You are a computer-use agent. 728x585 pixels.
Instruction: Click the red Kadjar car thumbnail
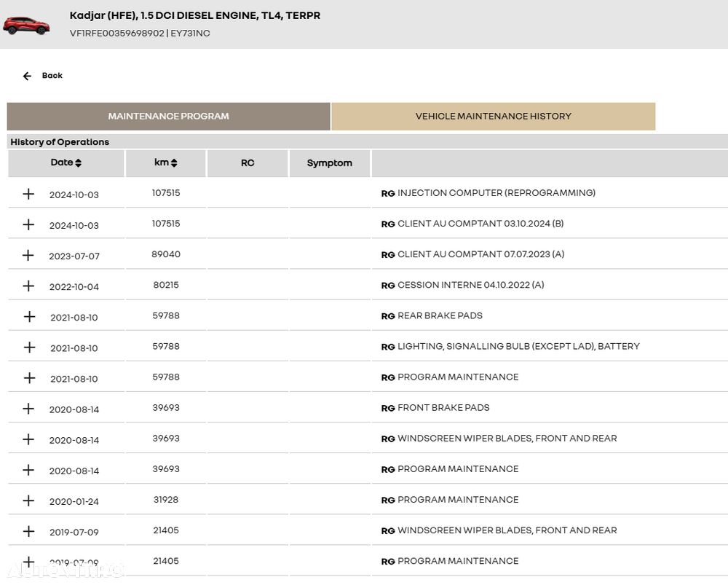(26, 25)
